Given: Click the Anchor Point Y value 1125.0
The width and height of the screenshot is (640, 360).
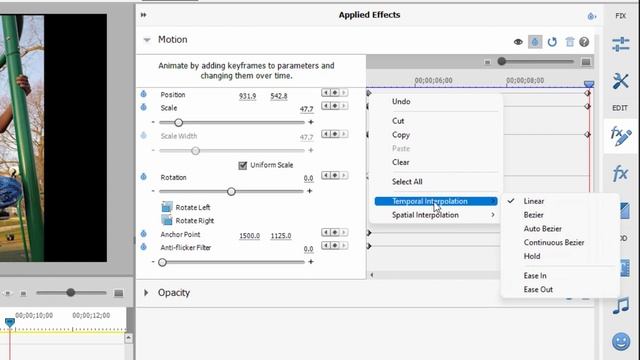Looking at the screenshot, I should pyautogui.click(x=281, y=236).
